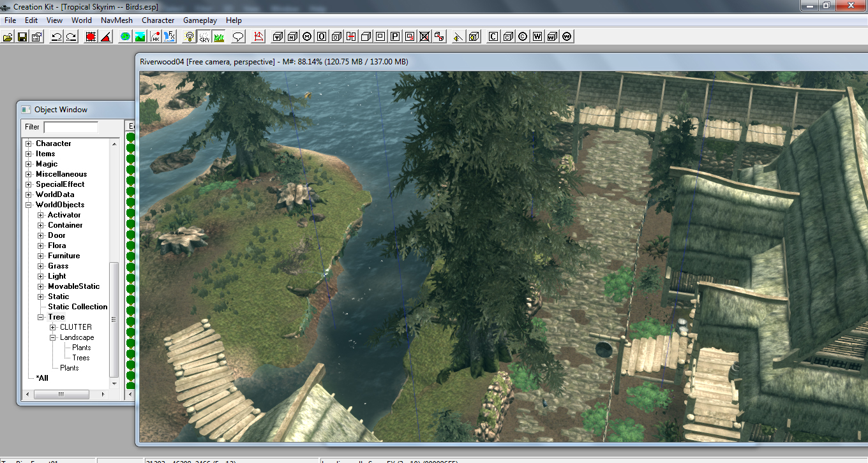Open the dialogue speech bubble icon
This screenshot has width=868, height=463.
point(238,36)
